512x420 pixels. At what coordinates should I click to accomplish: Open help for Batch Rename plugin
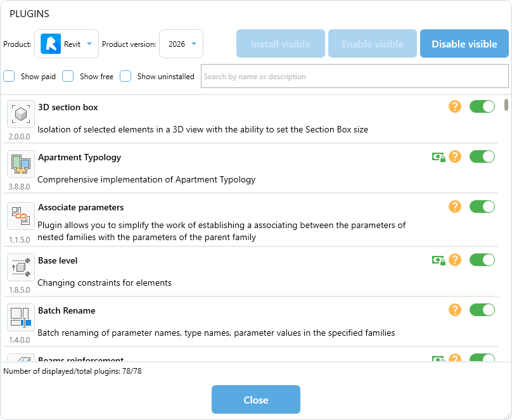click(454, 310)
